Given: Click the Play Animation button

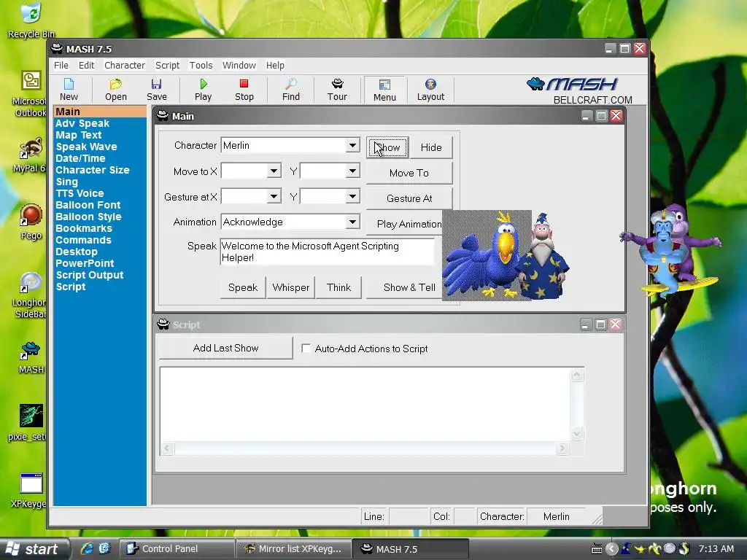Looking at the screenshot, I should (409, 224).
